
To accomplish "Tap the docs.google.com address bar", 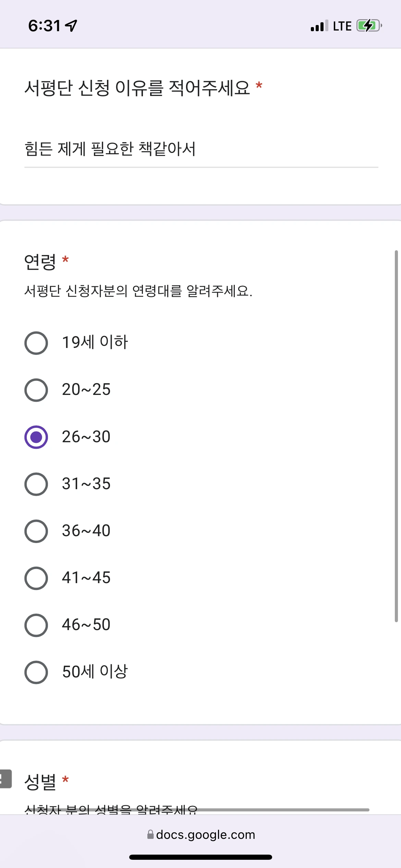I will tap(201, 834).
